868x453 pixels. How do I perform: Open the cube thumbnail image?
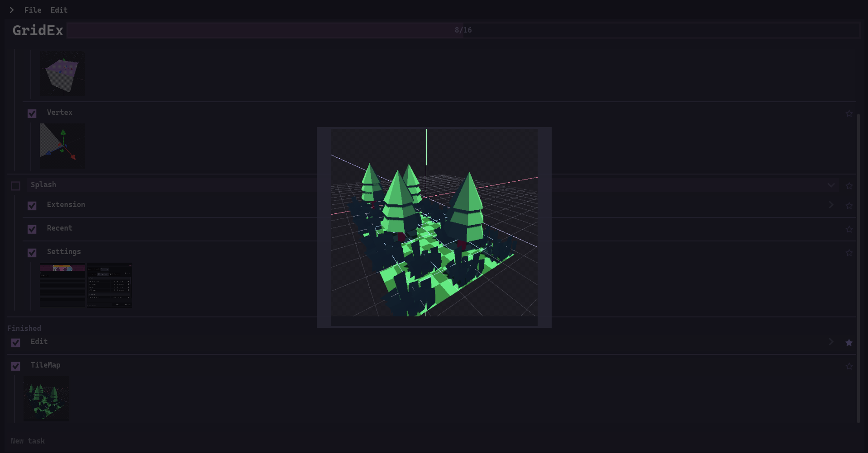[x=62, y=73]
